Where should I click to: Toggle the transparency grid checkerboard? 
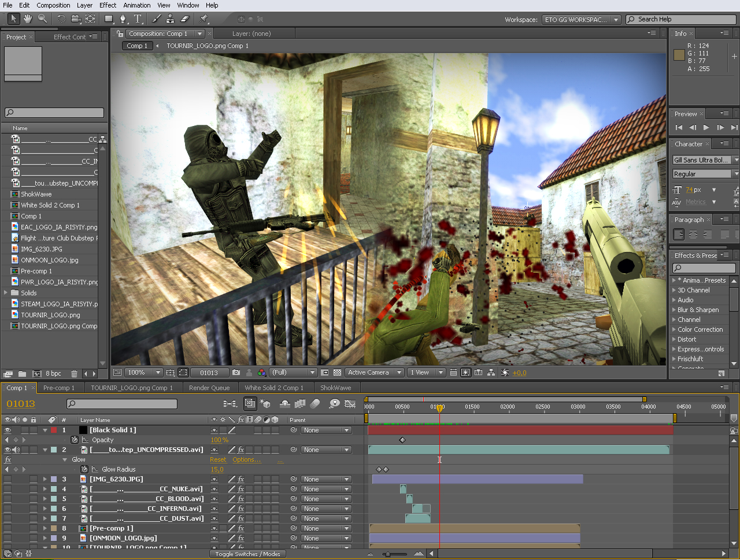click(x=338, y=373)
